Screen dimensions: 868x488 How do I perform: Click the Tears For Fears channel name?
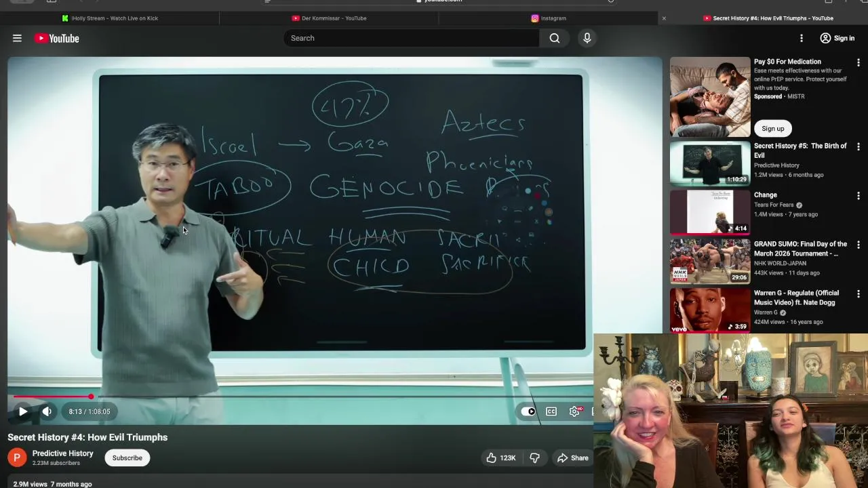click(774, 205)
